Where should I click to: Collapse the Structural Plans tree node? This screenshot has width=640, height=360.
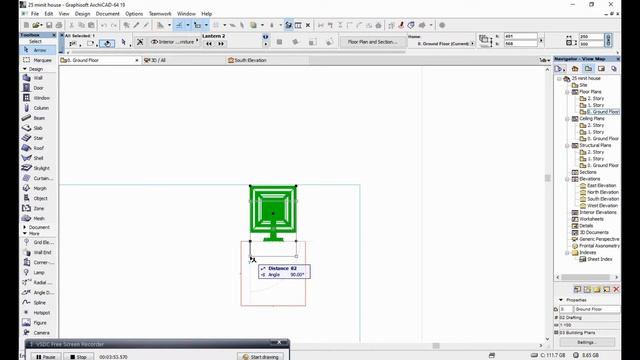567,145
